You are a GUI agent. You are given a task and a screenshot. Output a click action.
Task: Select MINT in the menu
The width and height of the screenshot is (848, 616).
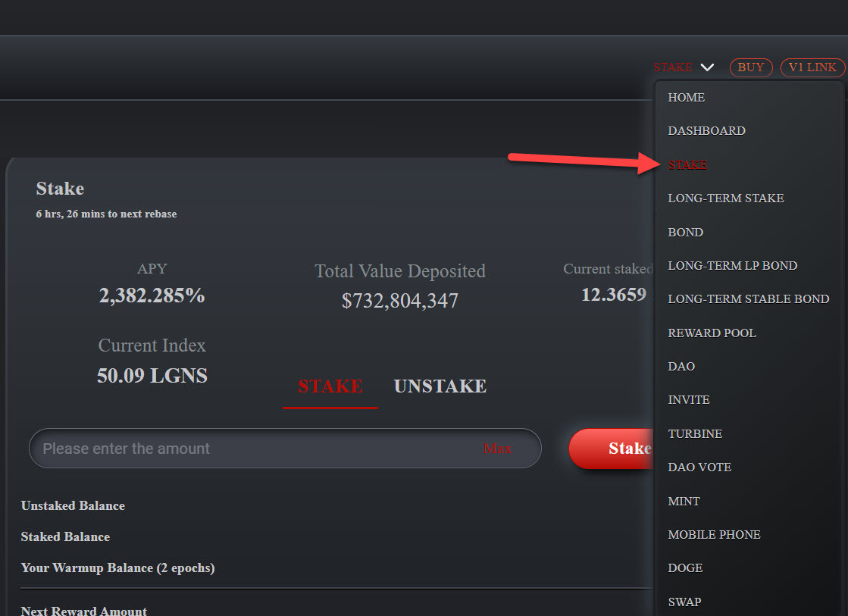click(684, 502)
